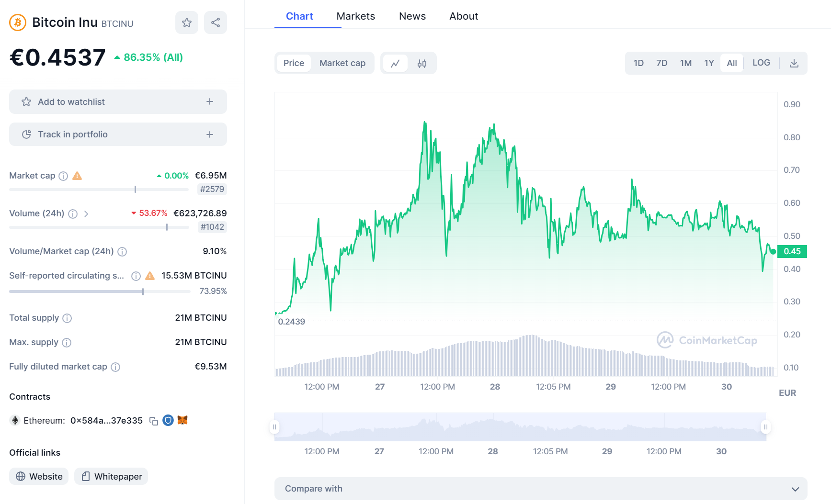Screen dimensions: 831x504
Task: Expand the Volume (24h) chevron
Action: point(86,214)
